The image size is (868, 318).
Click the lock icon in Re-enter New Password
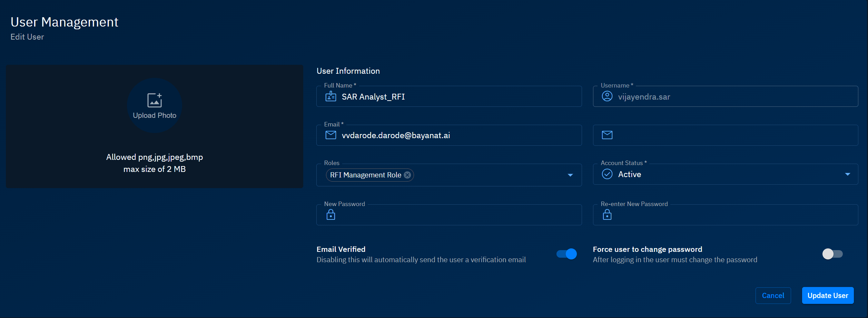click(607, 215)
